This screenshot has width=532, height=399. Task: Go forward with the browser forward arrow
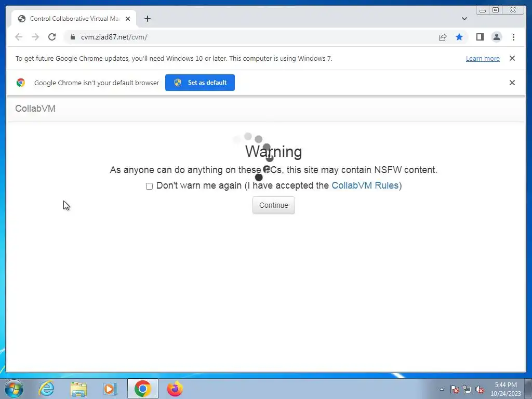coord(35,37)
